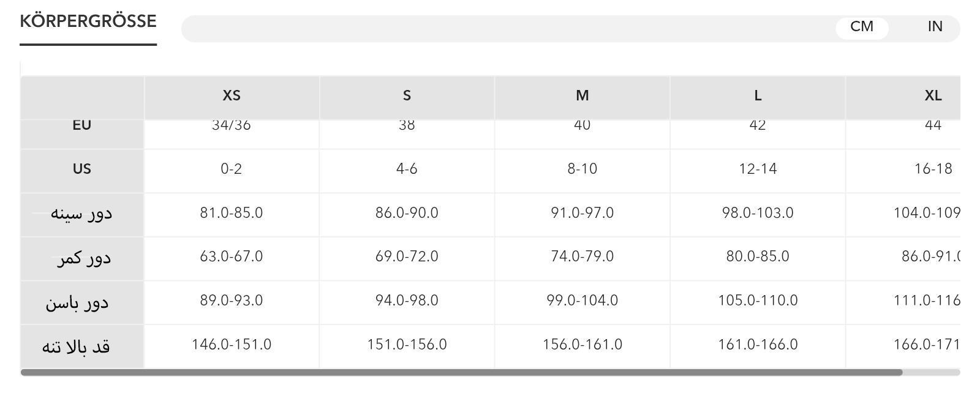Screen dimensions: 980x404
Task: Click the horizontal scrollbar under the table
Action: 461,372
